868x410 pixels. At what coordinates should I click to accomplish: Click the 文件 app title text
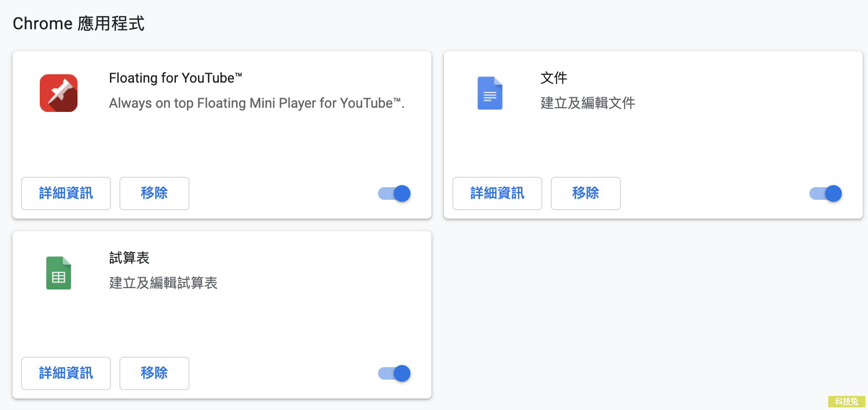554,78
